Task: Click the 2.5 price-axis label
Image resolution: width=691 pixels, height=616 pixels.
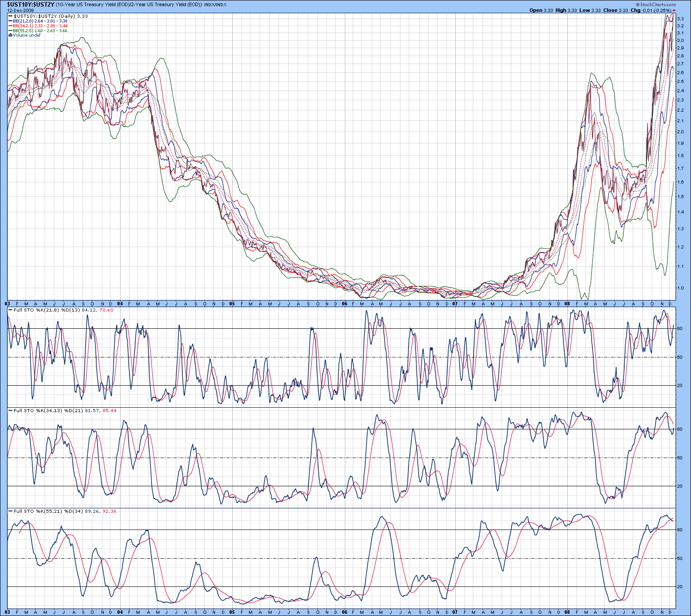Action: tap(680, 82)
